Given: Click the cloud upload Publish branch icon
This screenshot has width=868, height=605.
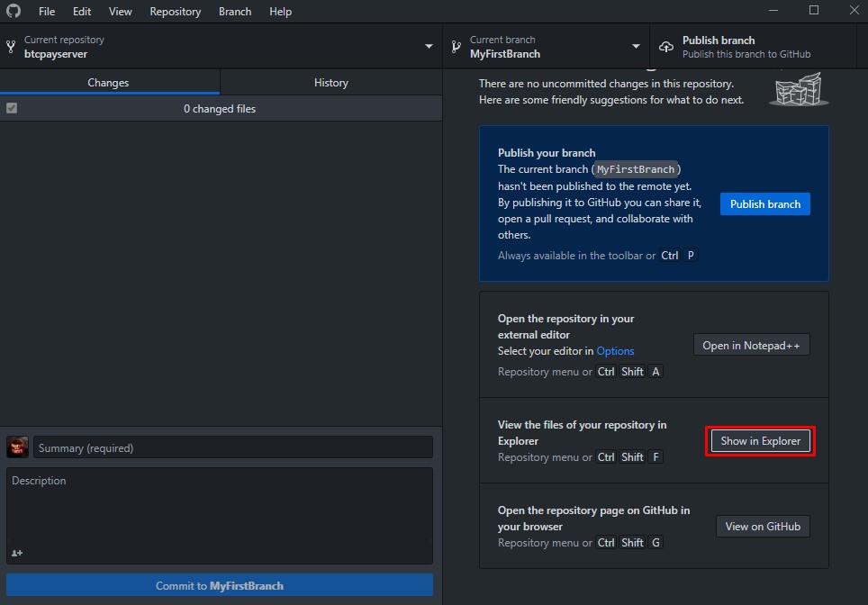Looking at the screenshot, I should pyautogui.click(x=666, y=47).
